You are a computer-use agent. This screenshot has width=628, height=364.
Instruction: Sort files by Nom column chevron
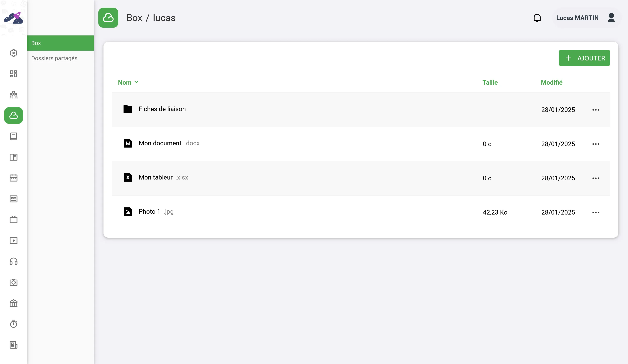136,82
